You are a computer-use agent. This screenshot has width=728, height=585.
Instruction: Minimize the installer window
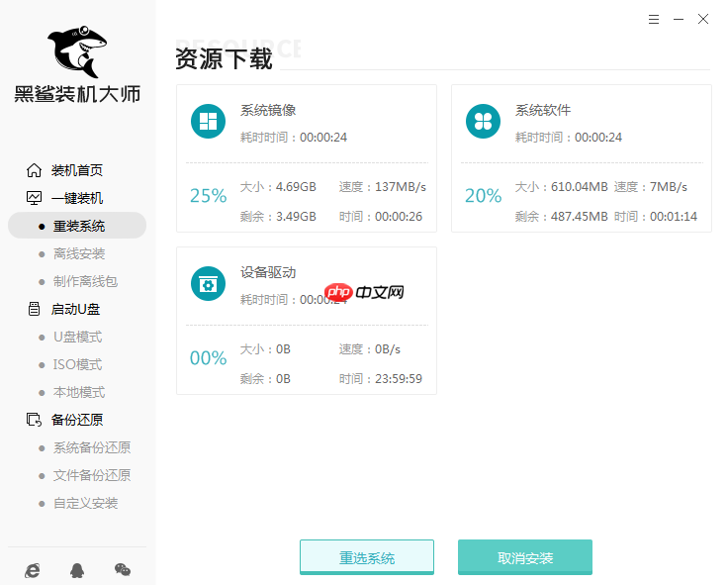[679, 19]
